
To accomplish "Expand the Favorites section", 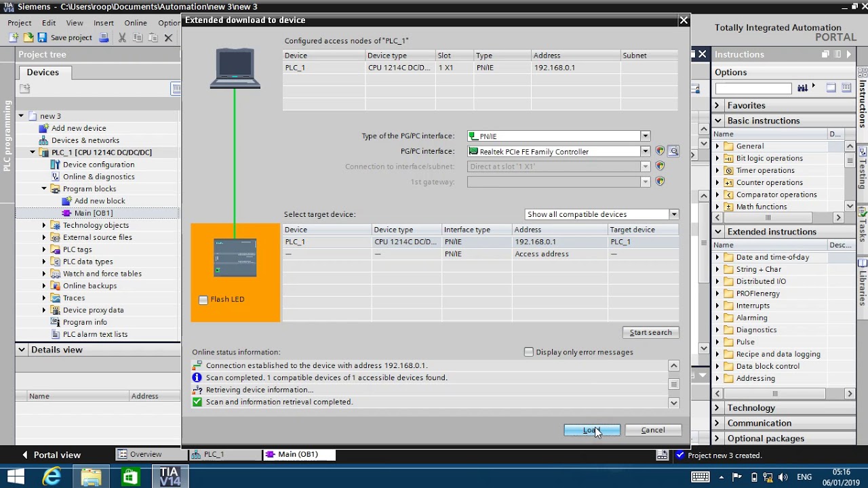I will click(x=717, y=106).
